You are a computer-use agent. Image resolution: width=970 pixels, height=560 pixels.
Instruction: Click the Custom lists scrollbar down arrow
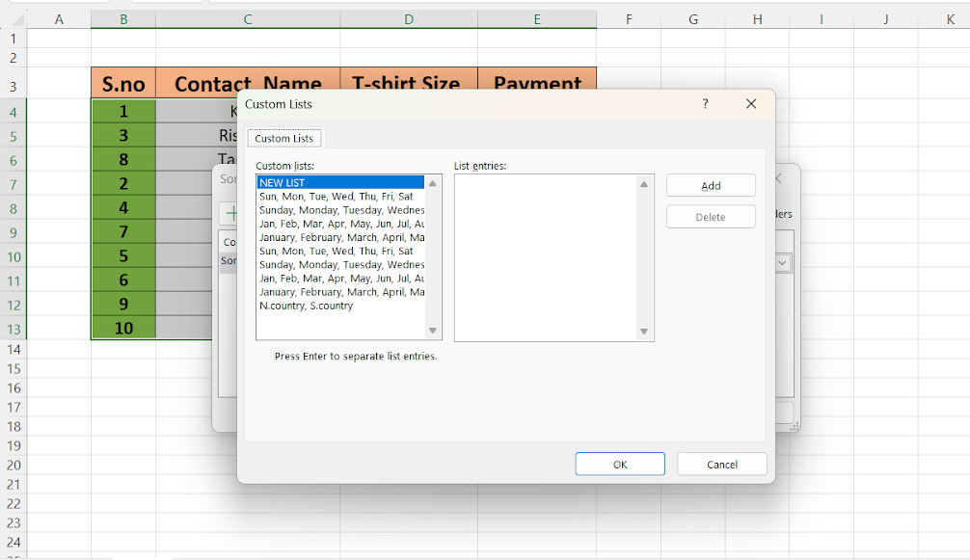click(433, 332)
